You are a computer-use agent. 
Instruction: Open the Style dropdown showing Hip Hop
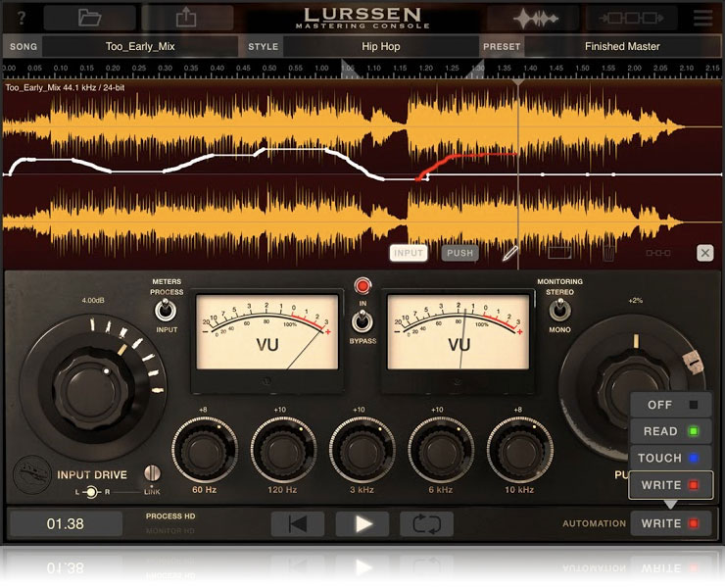[x=380, y=46]
